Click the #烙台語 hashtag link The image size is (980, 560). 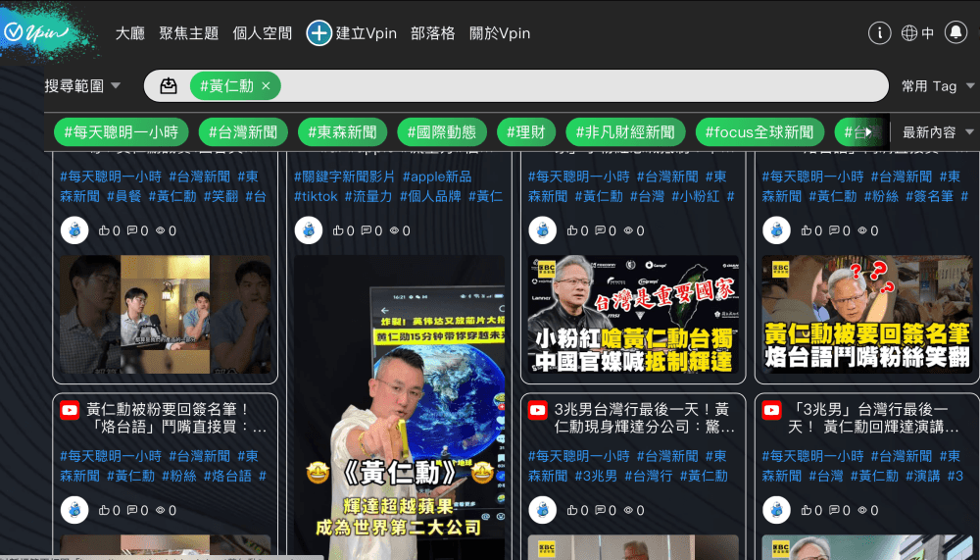click(227, 477)
